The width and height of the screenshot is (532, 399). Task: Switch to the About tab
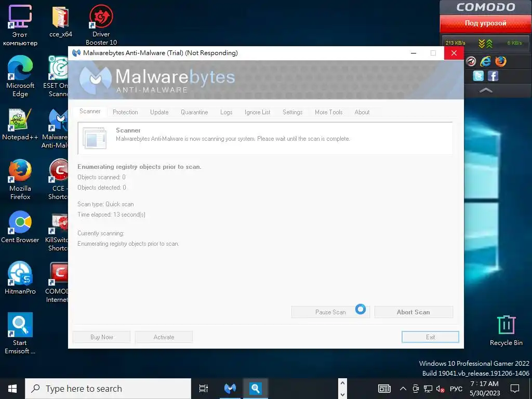coord(362,112)
